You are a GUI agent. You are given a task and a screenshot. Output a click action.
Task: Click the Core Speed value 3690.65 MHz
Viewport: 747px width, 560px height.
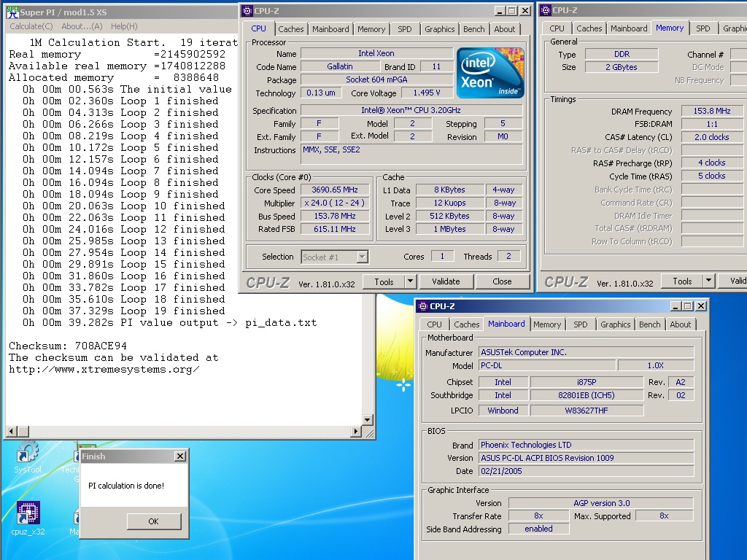point(335,190)
